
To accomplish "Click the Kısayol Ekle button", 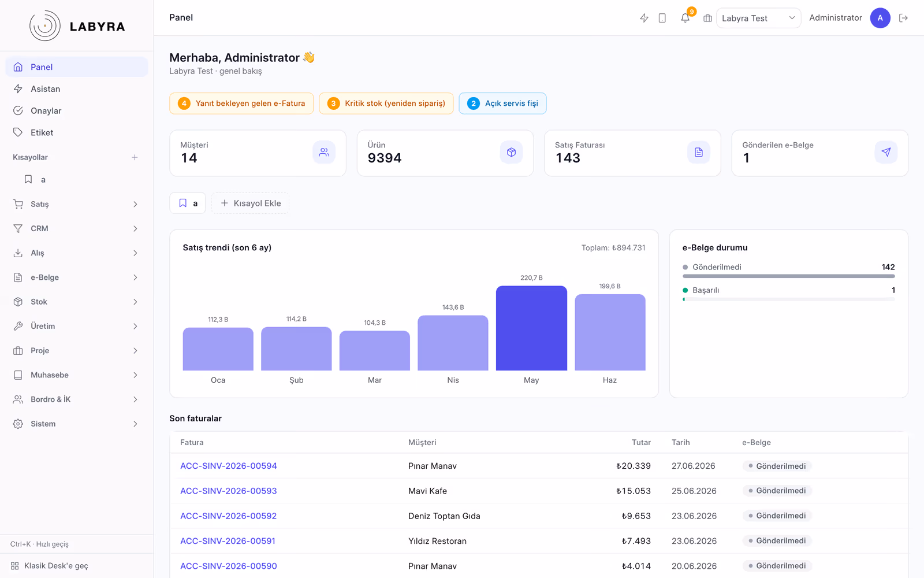I will pos(250,203).
